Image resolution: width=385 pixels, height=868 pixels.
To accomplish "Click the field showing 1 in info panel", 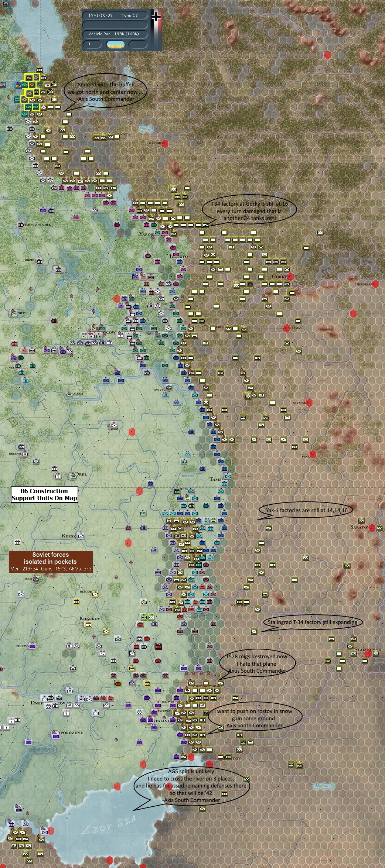I will pyautogui.click(x=93, y=44).
